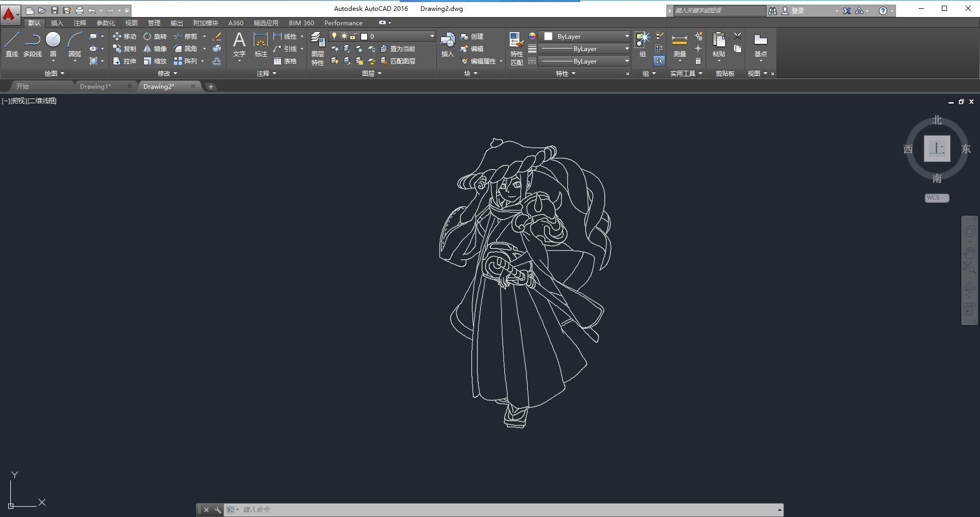Open the application menu red A button

pos(10,14)
